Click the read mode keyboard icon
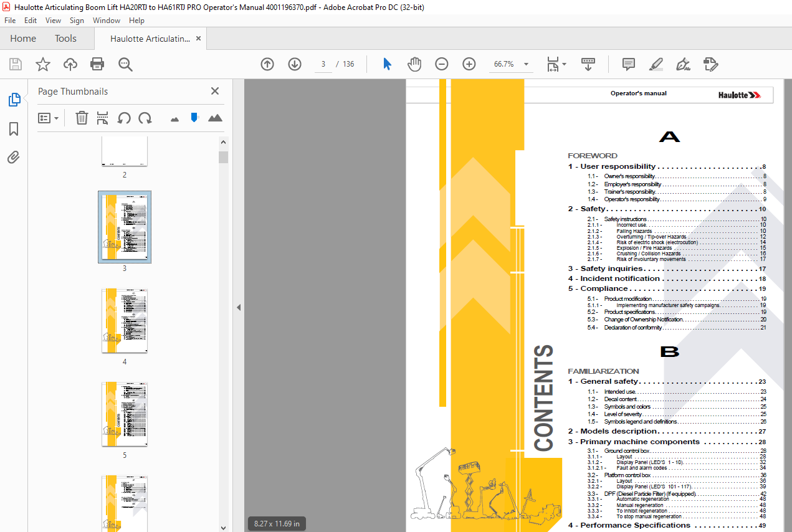Screen dimensions: 792x532 [x=588, y=64]
